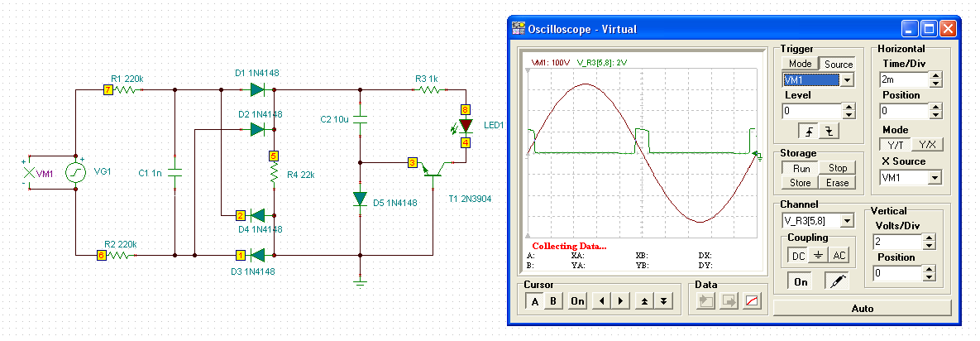The width and height of the screenshot is (980, 341).
Task: Move cursor down with arrow button
Action: pyautogui.click(x=663, y=301)
